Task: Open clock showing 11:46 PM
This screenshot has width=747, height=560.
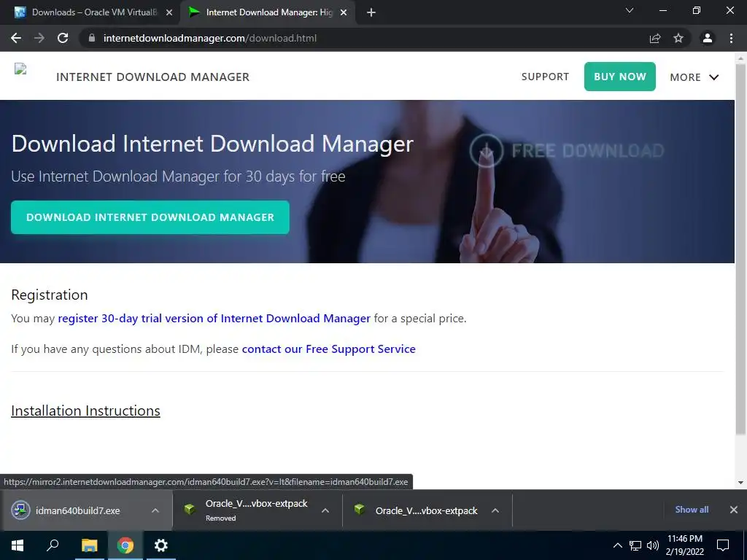Action: click(684, 545)
